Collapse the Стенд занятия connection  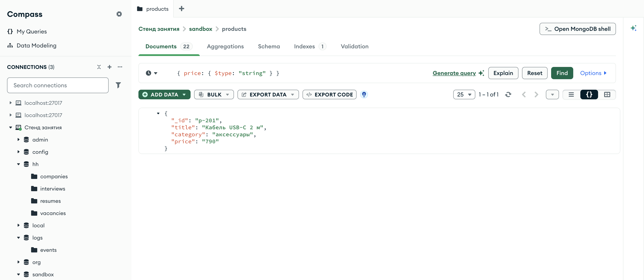coord(11,127)
